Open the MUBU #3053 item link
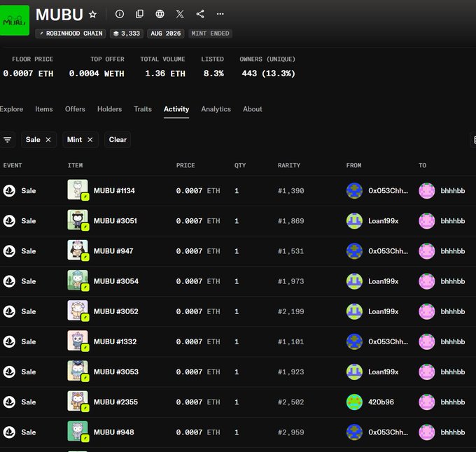476x452 pixels. click(x=116, y=372)
